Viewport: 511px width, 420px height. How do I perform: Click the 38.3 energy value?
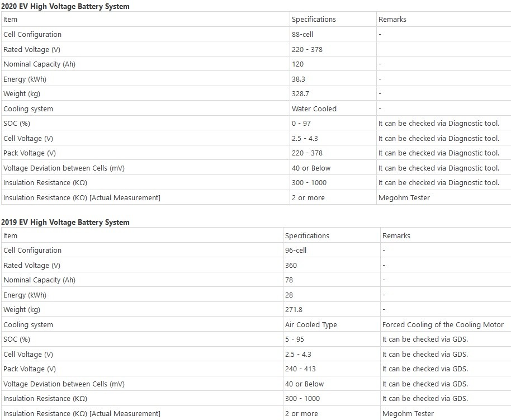point(299,79)
